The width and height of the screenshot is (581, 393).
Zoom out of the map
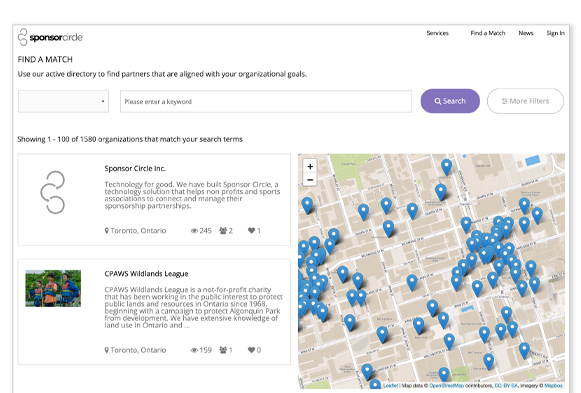pyautogui.click(x=310, y=180)
